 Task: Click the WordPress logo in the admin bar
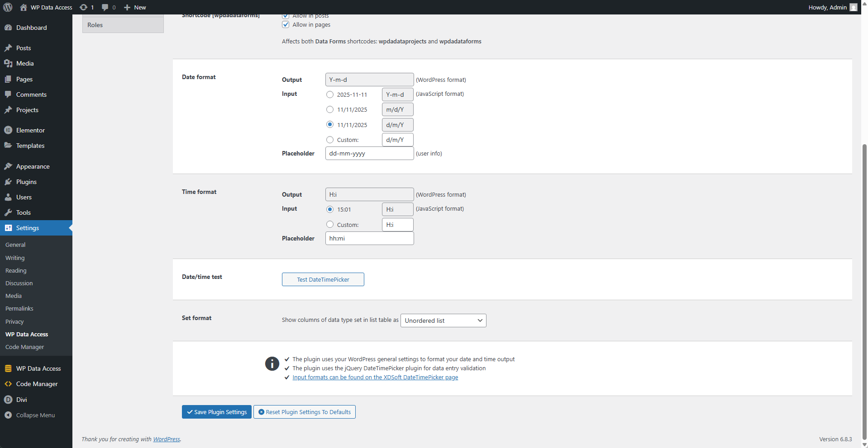7,7
